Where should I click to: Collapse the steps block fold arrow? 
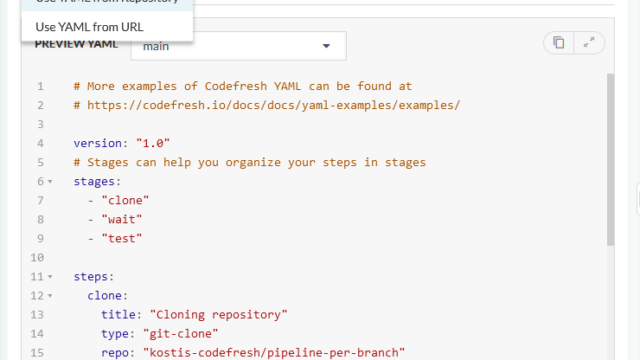click(50, 277)
